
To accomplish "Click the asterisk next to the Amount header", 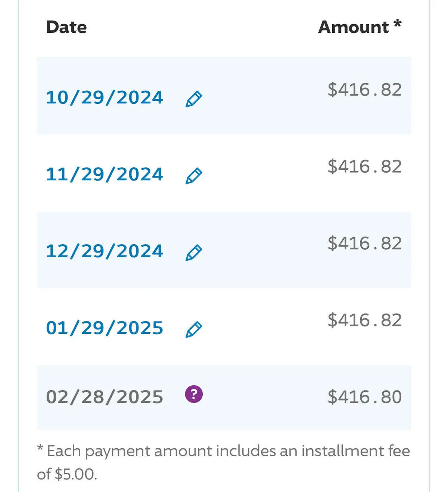I will click(x=397, y=24).
